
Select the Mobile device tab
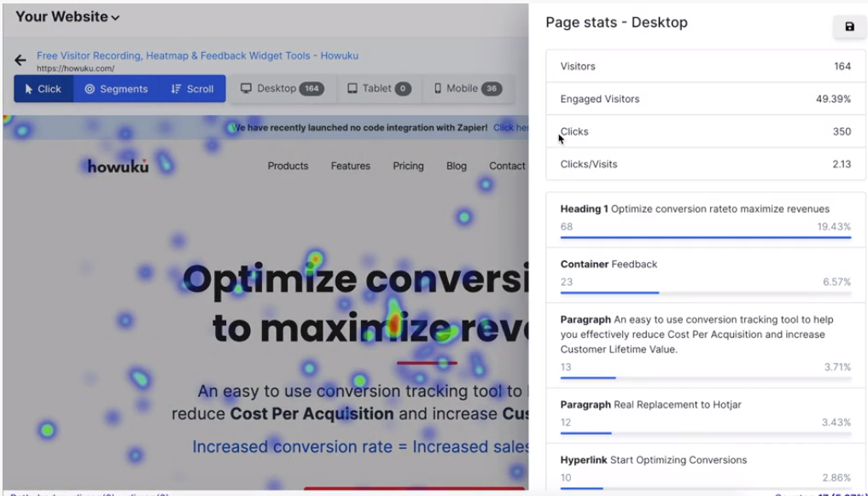(468, 89)
